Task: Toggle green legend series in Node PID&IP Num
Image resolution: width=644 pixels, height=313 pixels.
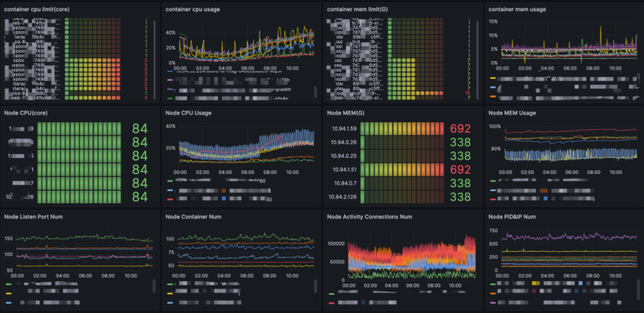Action: point(493,284)
